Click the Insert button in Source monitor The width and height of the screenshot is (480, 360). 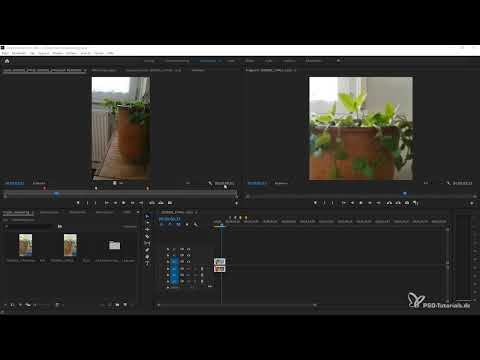click(152, 203)
